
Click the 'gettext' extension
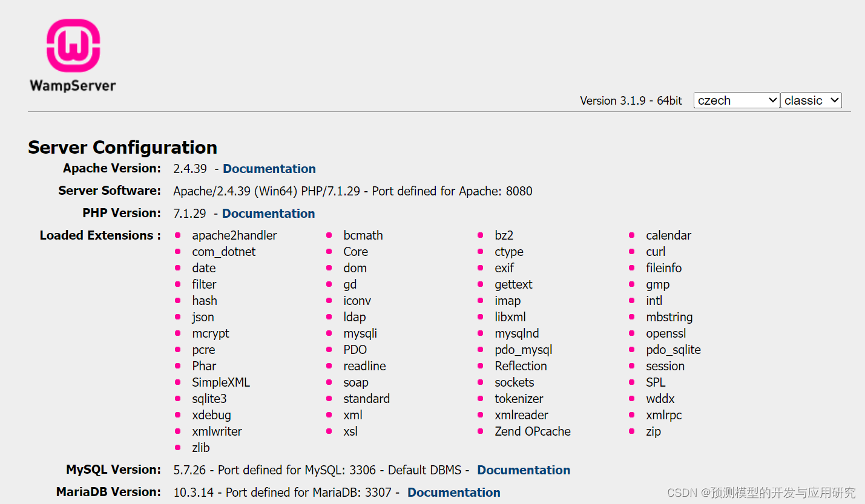513,284
